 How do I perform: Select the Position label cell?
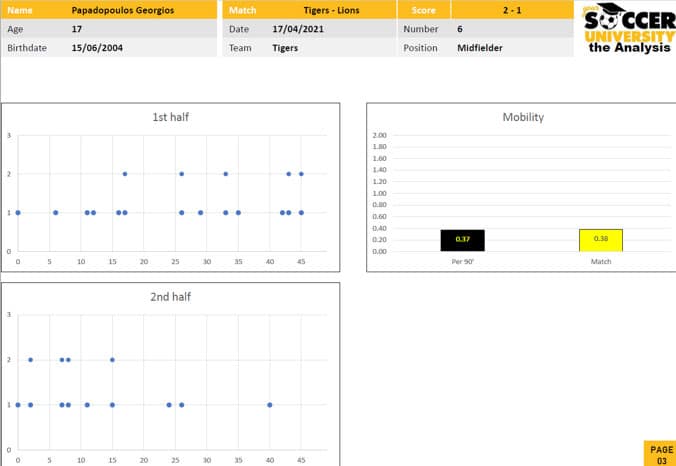coord(420,48)
